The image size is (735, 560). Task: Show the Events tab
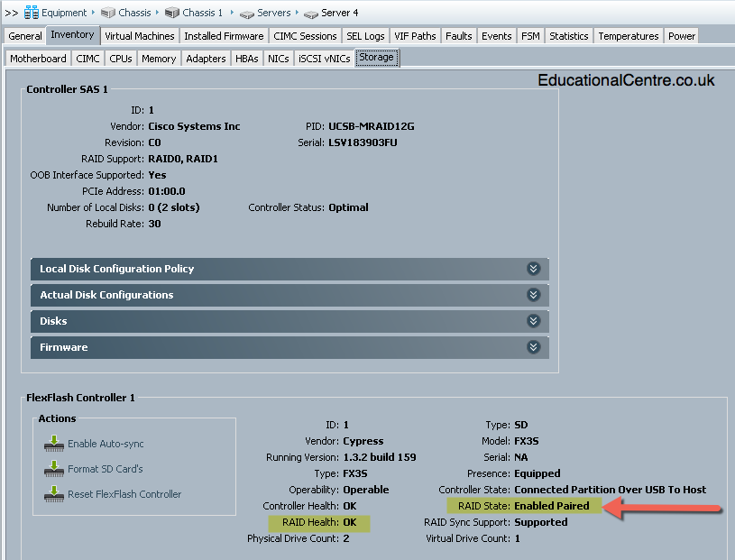496,36
